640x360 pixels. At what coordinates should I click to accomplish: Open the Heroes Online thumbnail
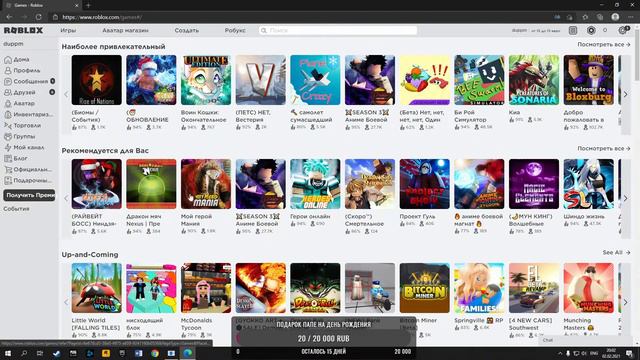click(315, 184)
